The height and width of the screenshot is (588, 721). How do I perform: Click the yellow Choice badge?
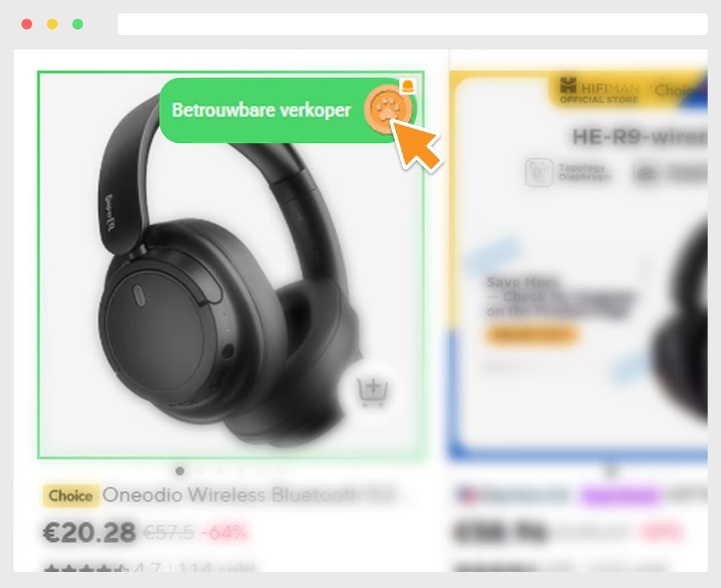click(71, 496)
